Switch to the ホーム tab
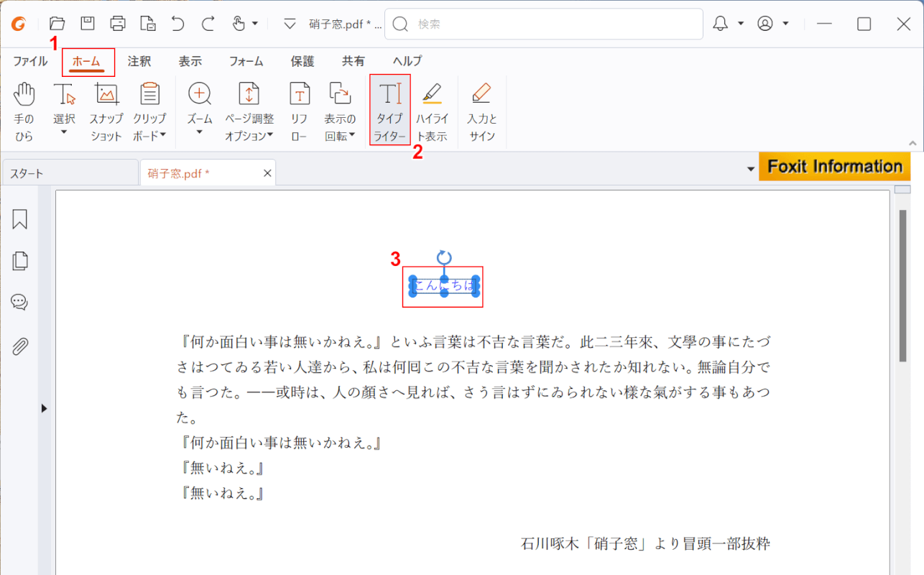 tap(87, 61)
